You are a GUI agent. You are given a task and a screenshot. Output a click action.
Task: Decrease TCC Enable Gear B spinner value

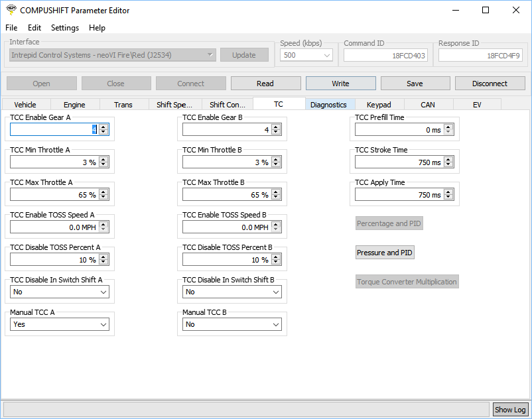(x=276, y=133)
